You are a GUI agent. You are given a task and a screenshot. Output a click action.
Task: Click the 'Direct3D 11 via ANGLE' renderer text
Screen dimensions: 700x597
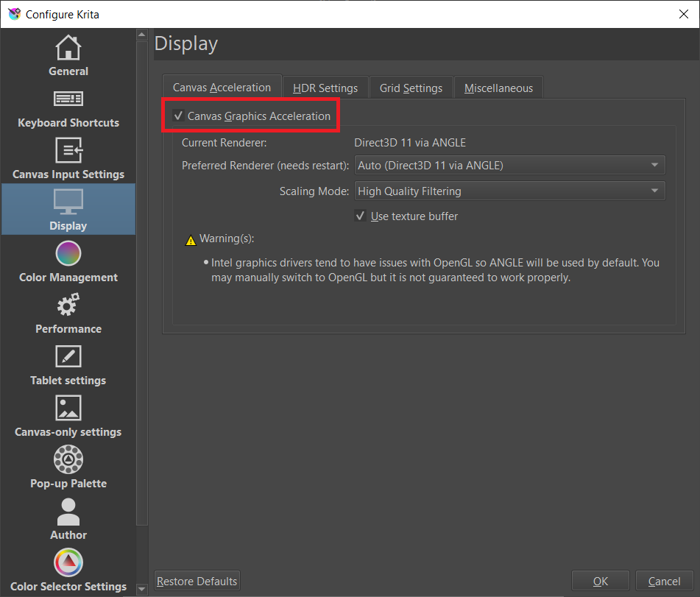pyautogui.click(x=410, y=142)
